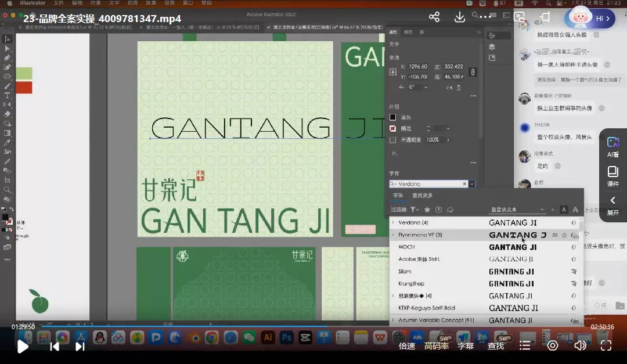Select the Eyedropper tool
Screen dimensions: 627x364
[7, 142]
